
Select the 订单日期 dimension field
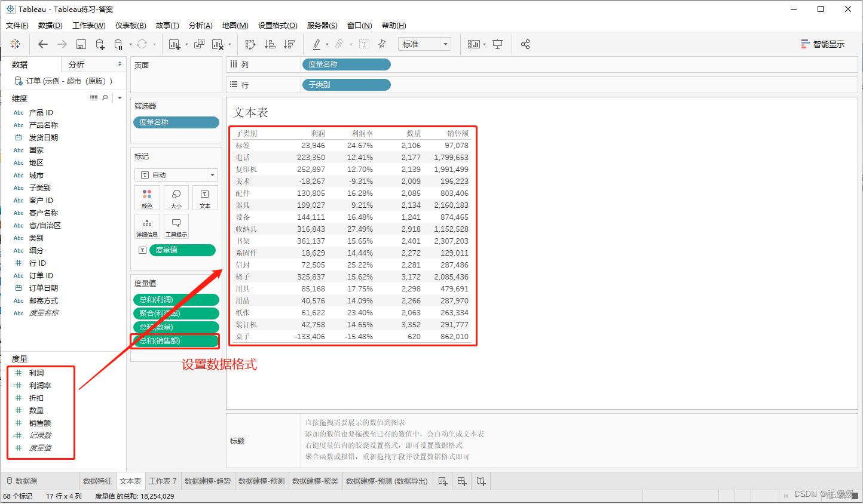pyautogui.click(x=44, y=288)
